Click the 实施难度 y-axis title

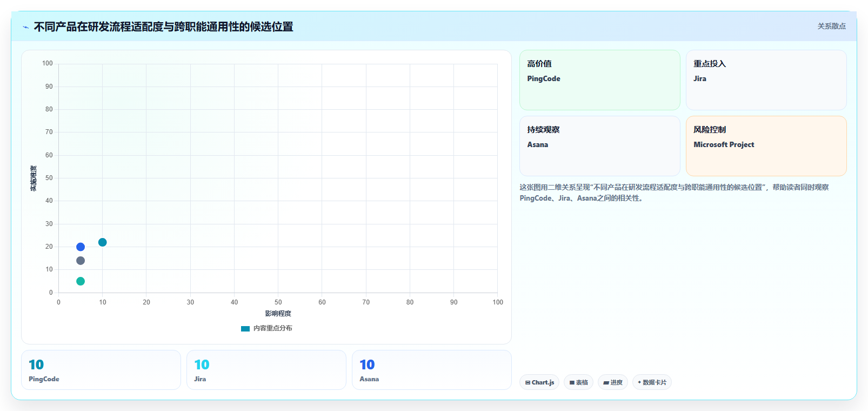pos(34,178)
